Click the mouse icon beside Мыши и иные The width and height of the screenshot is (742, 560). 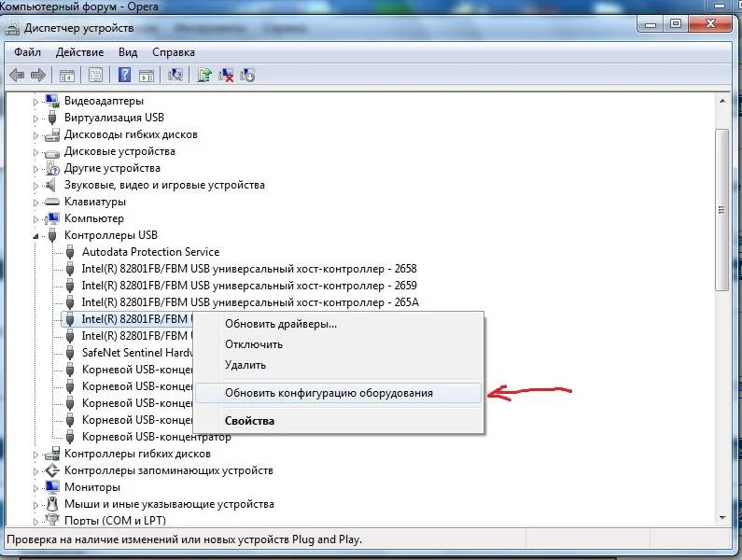52,504
